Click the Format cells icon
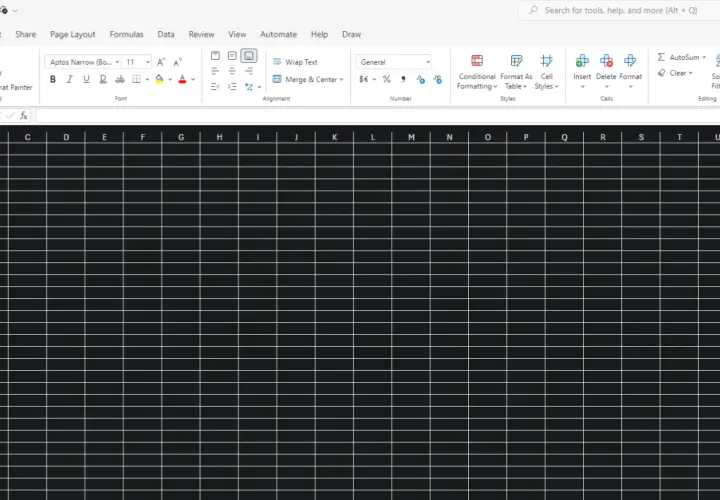 pyautogui.click(x=630, y=61)
